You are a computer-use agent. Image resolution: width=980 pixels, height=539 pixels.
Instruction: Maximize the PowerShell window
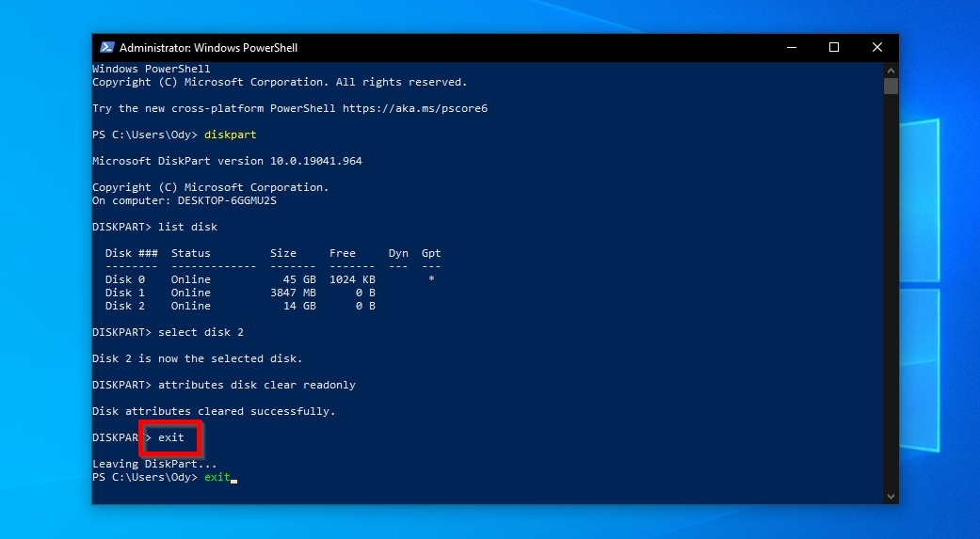[x=834, y=47]
